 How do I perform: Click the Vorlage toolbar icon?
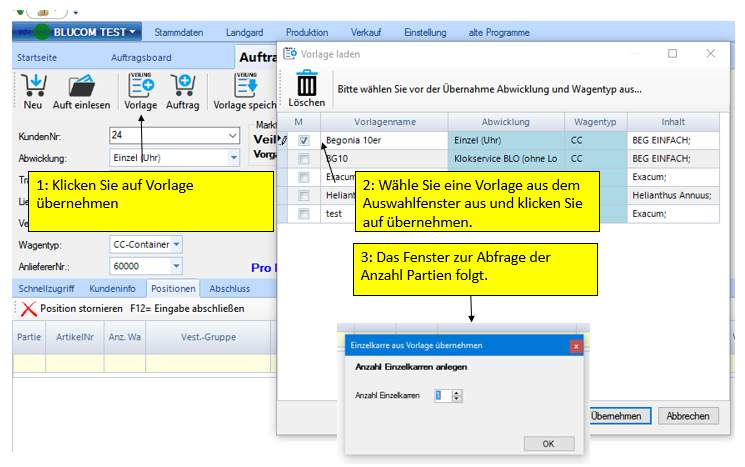140,85
